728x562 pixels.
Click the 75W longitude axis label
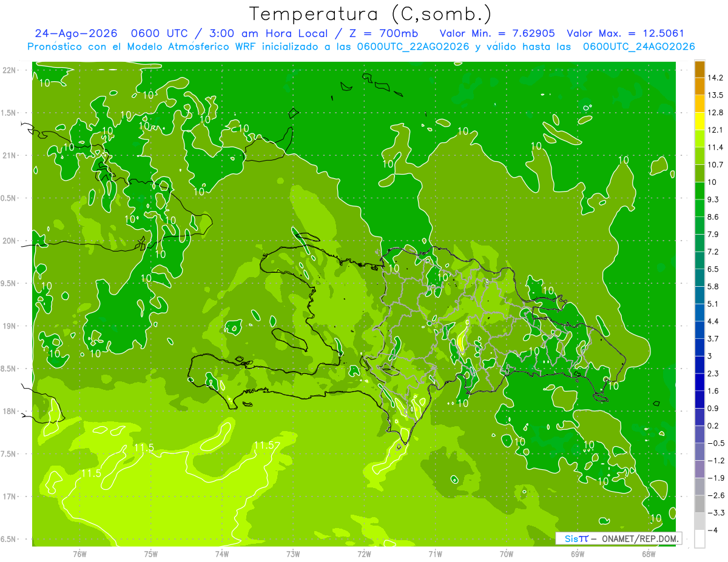(x=151, y=554)
